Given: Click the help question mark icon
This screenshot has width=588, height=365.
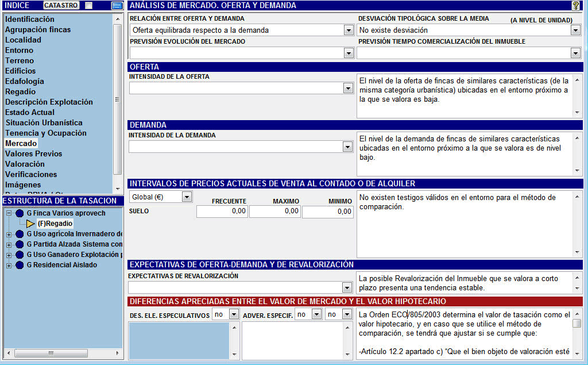Looking at the screenshot, I should pos(575,5).
